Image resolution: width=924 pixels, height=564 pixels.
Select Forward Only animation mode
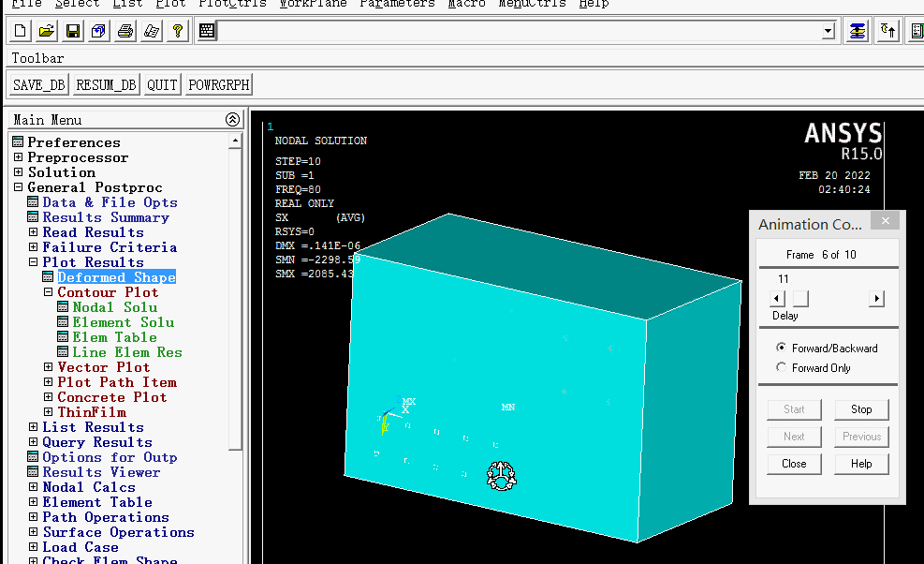(782, 367)
